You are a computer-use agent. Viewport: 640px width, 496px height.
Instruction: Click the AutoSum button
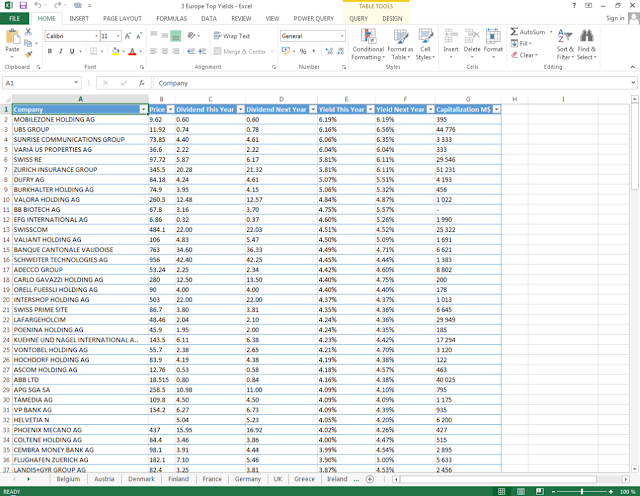pos(528,32)
